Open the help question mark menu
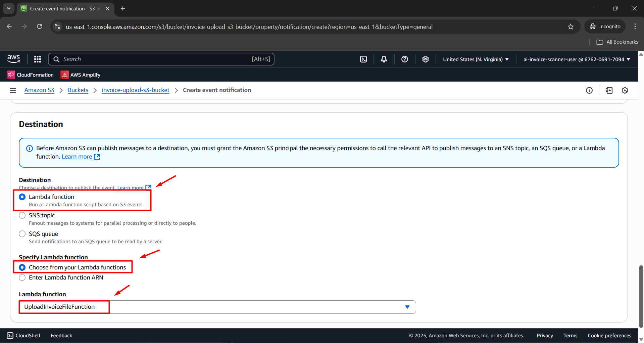644x343 pixels. 405,59
